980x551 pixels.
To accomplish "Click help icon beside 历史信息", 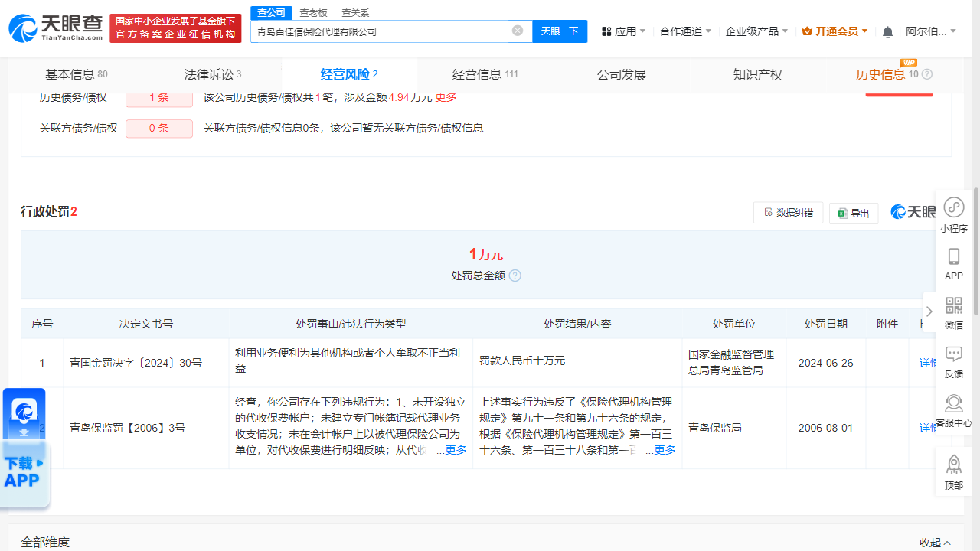I will click(927, 74).
